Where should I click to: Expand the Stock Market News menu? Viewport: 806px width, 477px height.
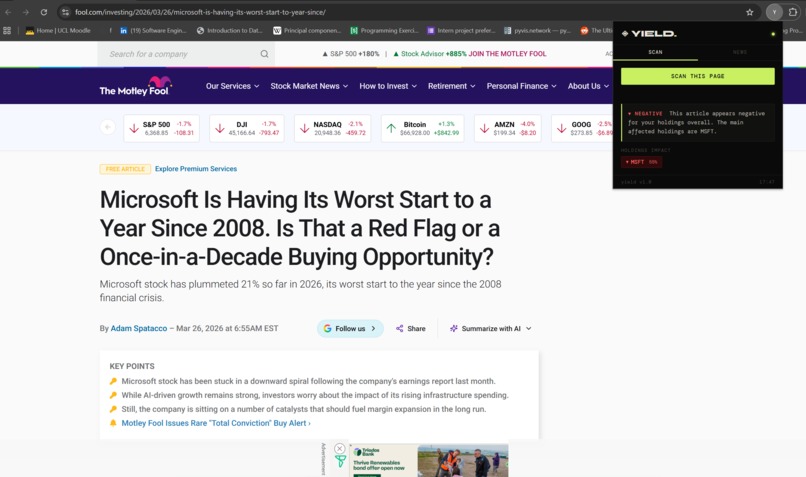click(309, 86)
